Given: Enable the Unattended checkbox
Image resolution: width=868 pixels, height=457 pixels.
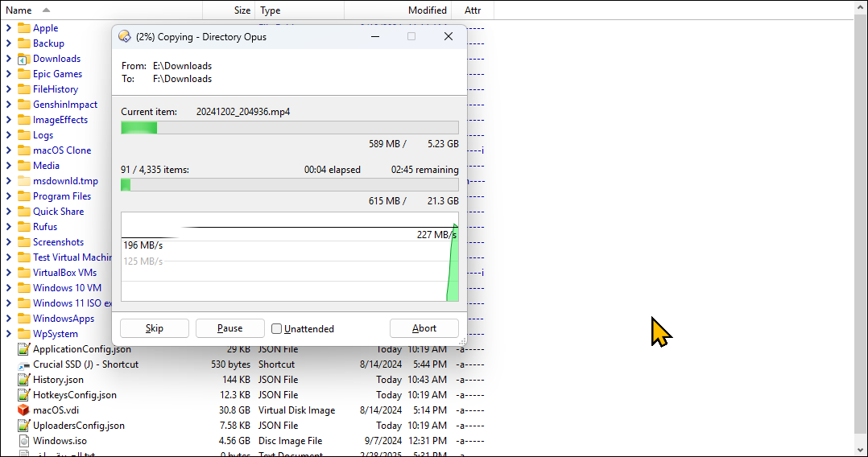Looking at the screenshot, I should tap(277, 328).
